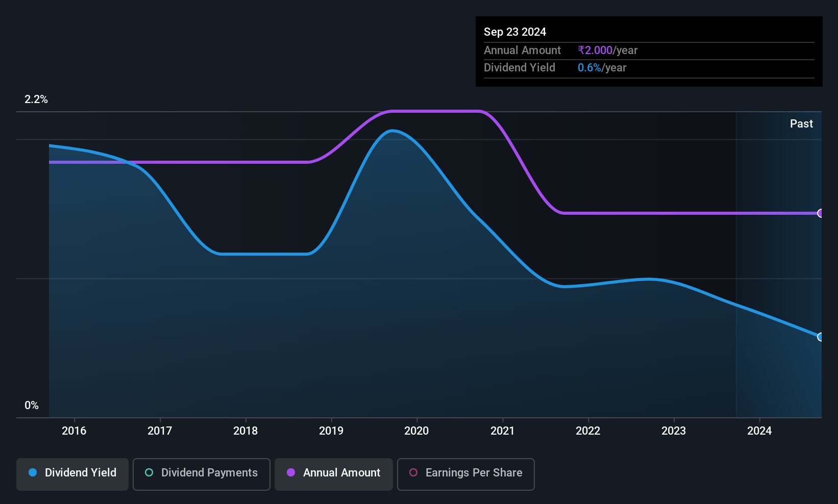
Task: Click the purple Annual Amount legend dot
Action: pos(291,472)
